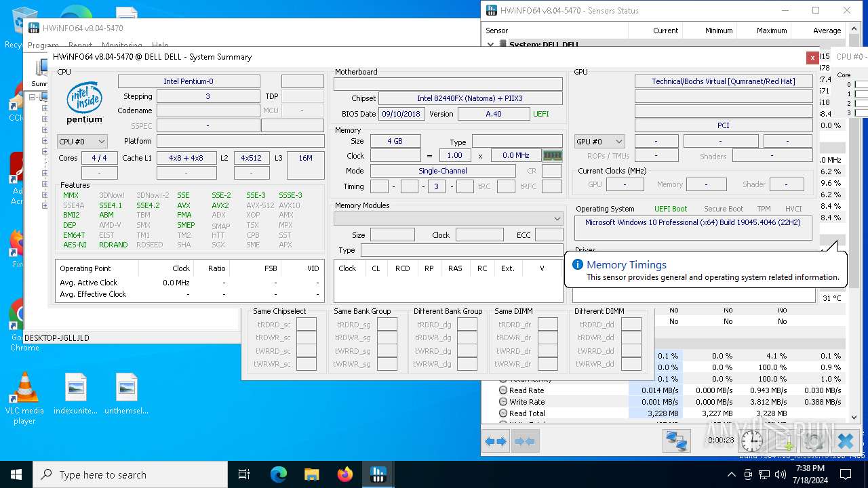
Task: Click the Write Rate sensor icon
Action: click(x=503, y=402)
